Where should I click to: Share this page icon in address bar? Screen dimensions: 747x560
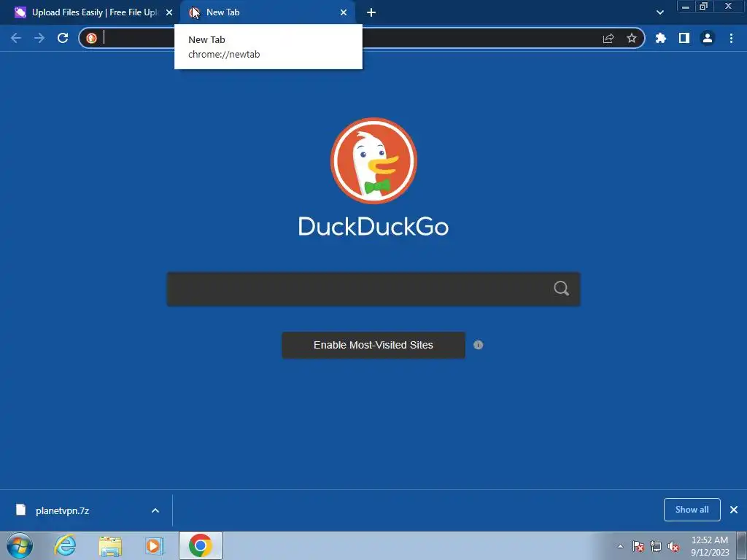point(608,38)
